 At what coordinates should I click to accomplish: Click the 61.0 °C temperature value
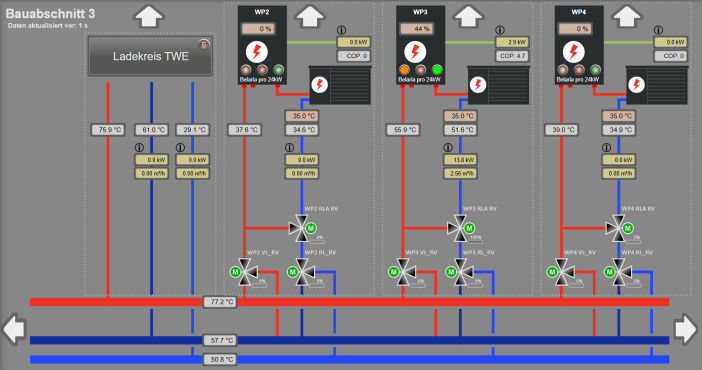pos(152,130)
